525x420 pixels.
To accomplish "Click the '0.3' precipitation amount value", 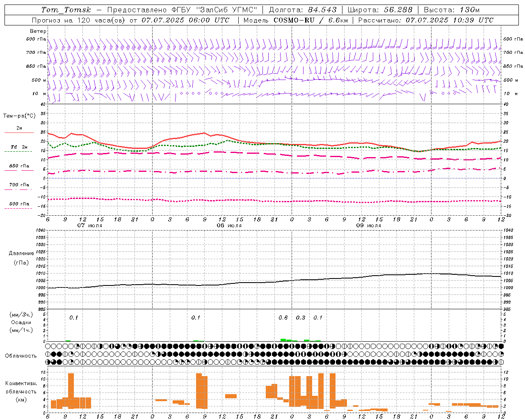I will click(301, 318).
